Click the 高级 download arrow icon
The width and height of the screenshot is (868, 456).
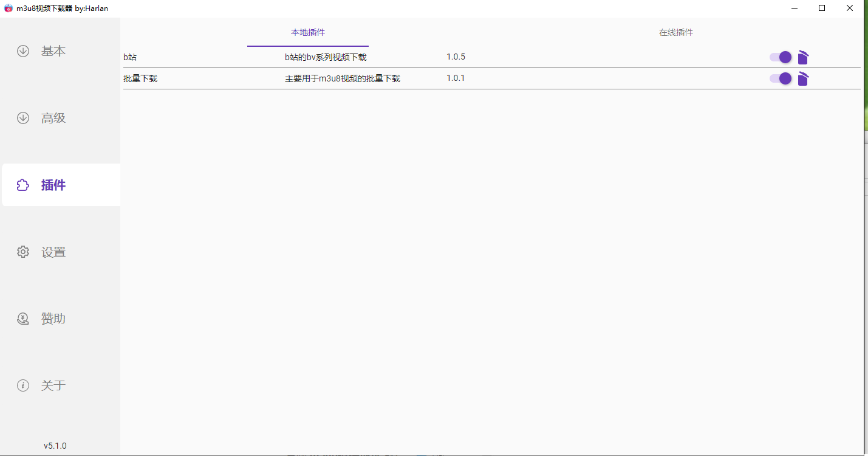23,118
